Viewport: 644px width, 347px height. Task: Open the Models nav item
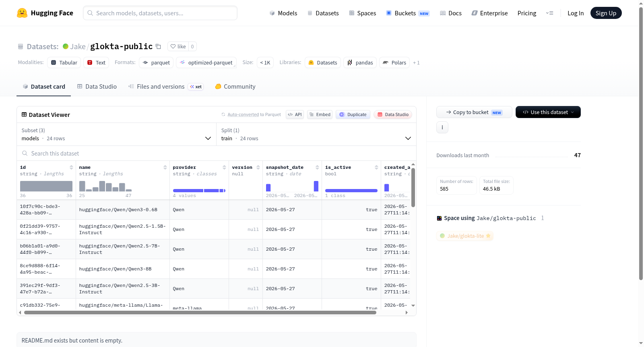click(283, 13)
